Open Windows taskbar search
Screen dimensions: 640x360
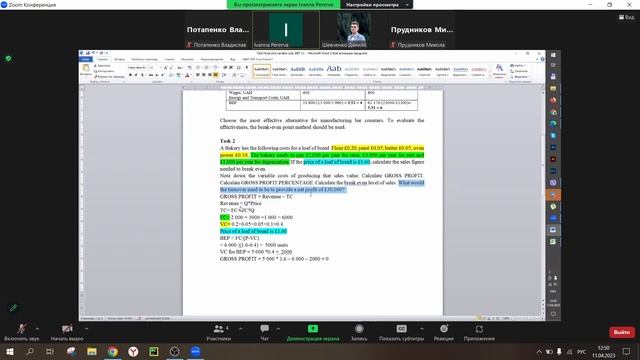tap(30, 351)
